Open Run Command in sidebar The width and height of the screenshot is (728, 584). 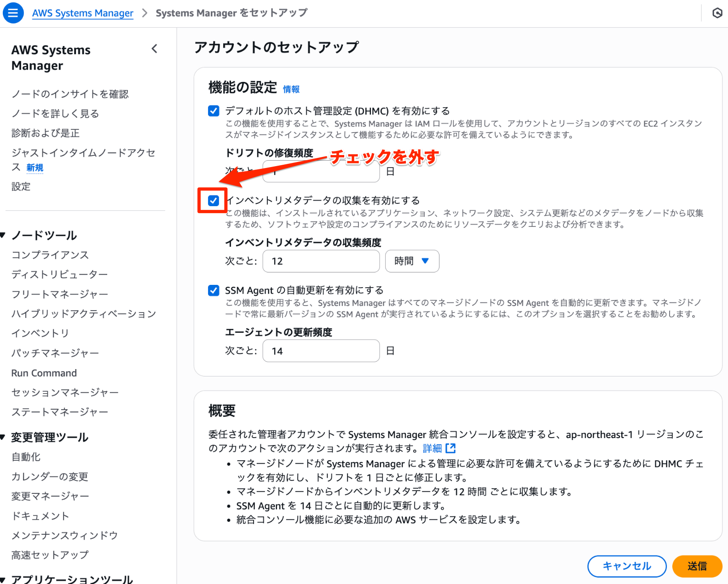click(x=44, y=373)
